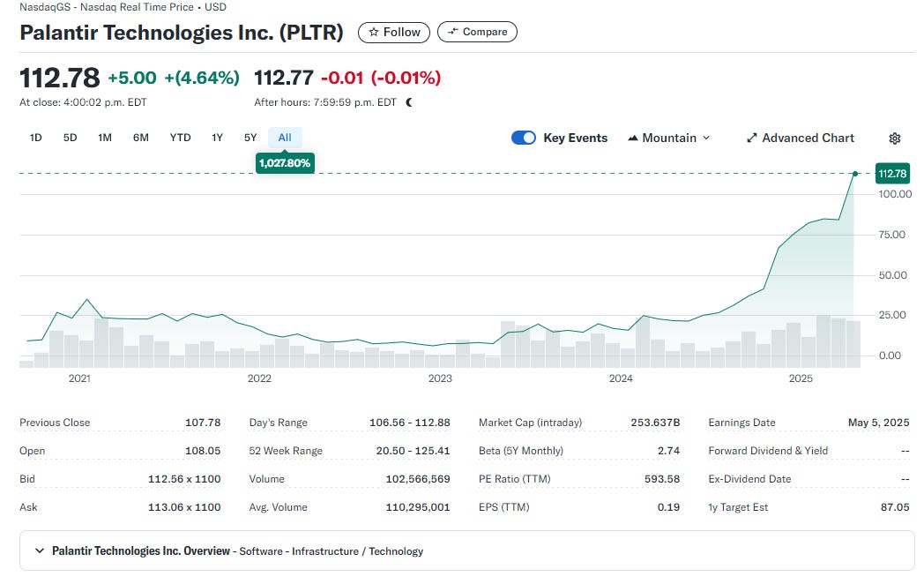Click the 1,027.80% gain badge
The width and height of the screenshot is (924, 584).
pos(285,163)
